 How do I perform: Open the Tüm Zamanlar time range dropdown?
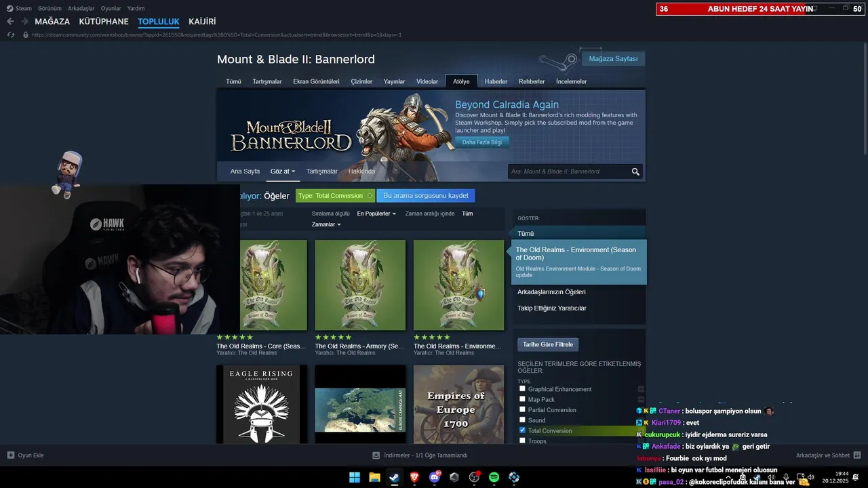[x=326, y=224]
